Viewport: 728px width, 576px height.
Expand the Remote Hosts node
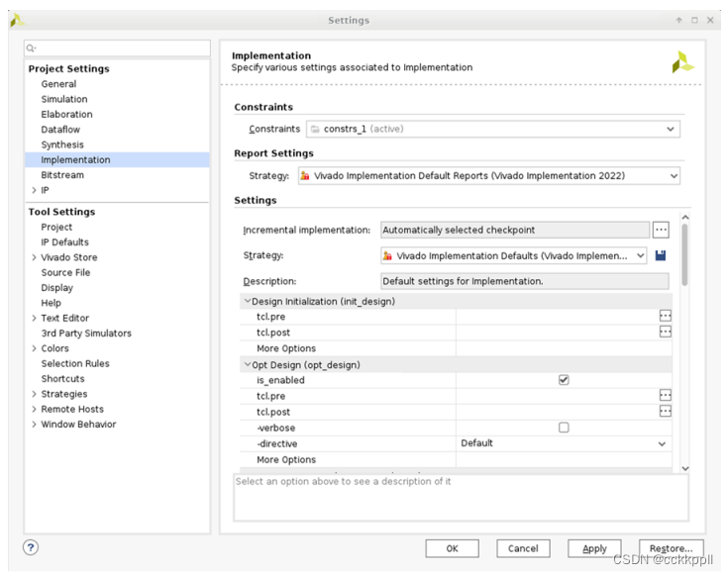click(34, 409)
